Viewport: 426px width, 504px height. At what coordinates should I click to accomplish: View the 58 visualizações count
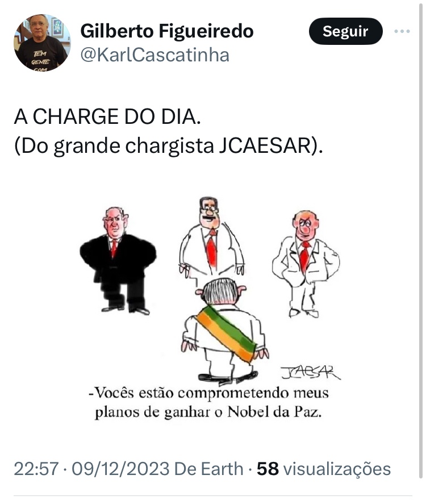(x=324, y=469)
